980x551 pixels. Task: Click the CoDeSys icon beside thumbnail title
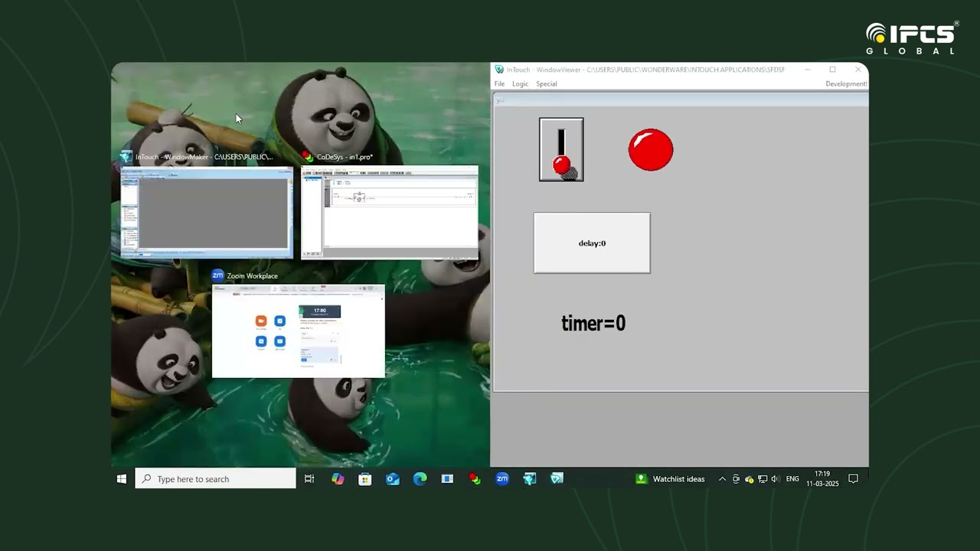pos(308,157)
